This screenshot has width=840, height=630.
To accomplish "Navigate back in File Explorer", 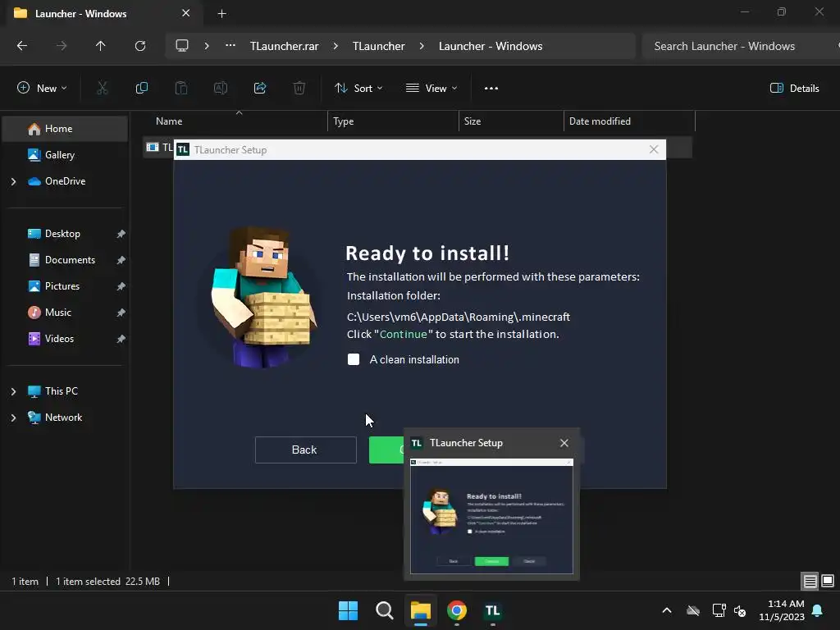I will (22, 46).
